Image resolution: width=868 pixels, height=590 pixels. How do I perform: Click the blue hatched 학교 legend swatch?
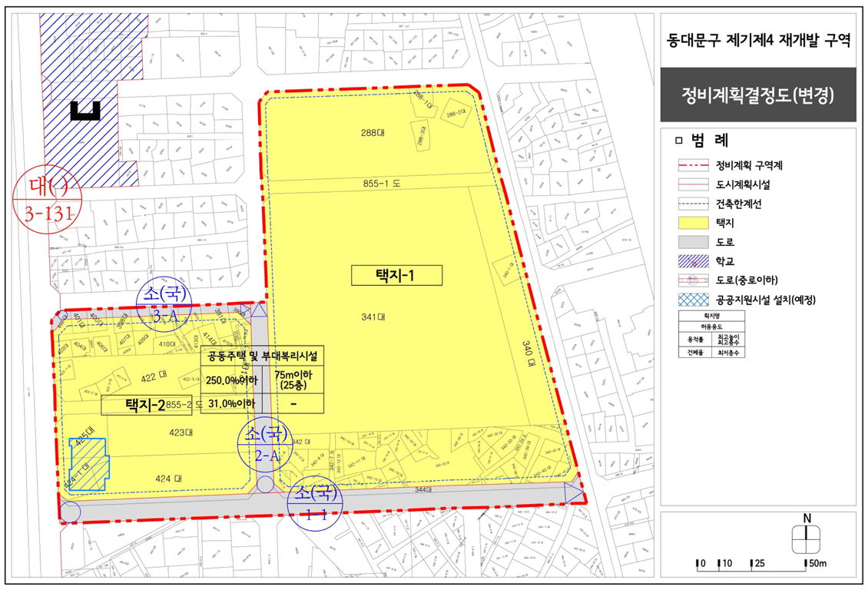click(x=693, y=261)
